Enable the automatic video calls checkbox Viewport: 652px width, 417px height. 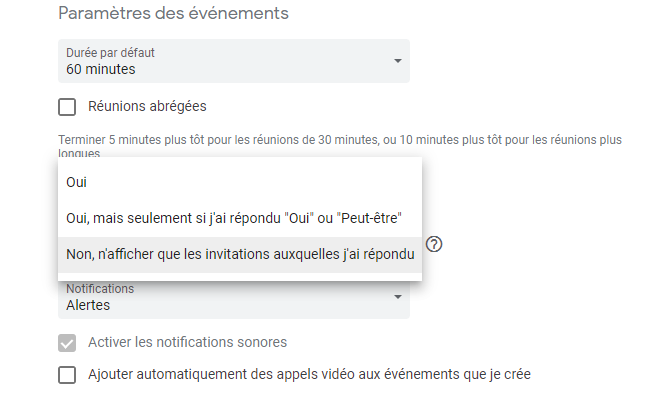[67, 375]
